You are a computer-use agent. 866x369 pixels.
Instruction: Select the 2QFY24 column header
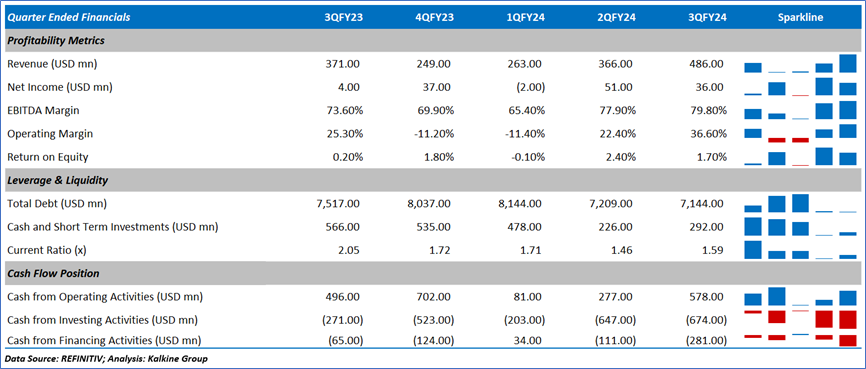tap(616, 18)
